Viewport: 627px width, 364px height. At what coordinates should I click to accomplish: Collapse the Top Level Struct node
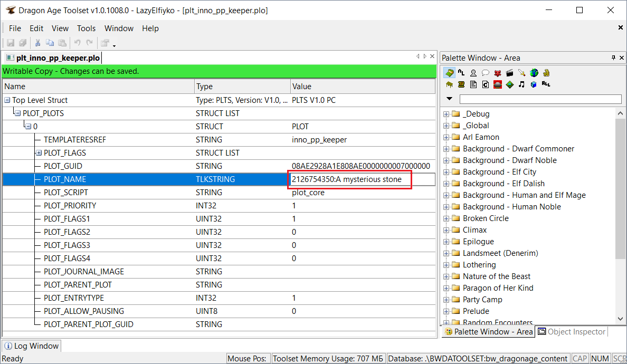7,100
